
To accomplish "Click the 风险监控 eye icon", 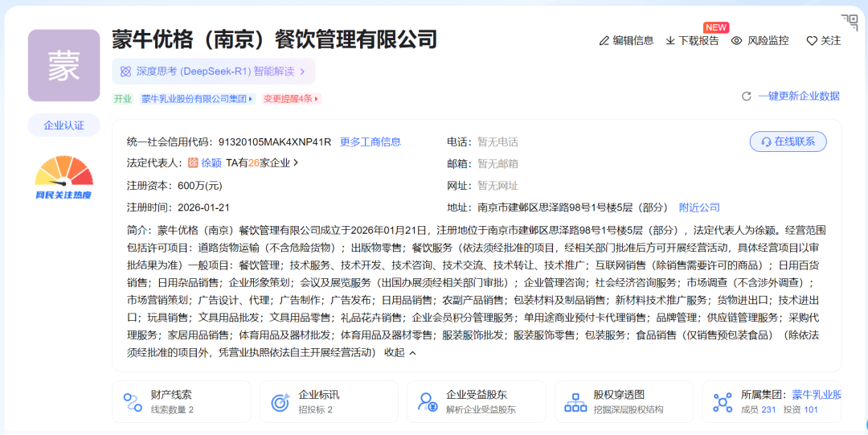I will 736,40.
